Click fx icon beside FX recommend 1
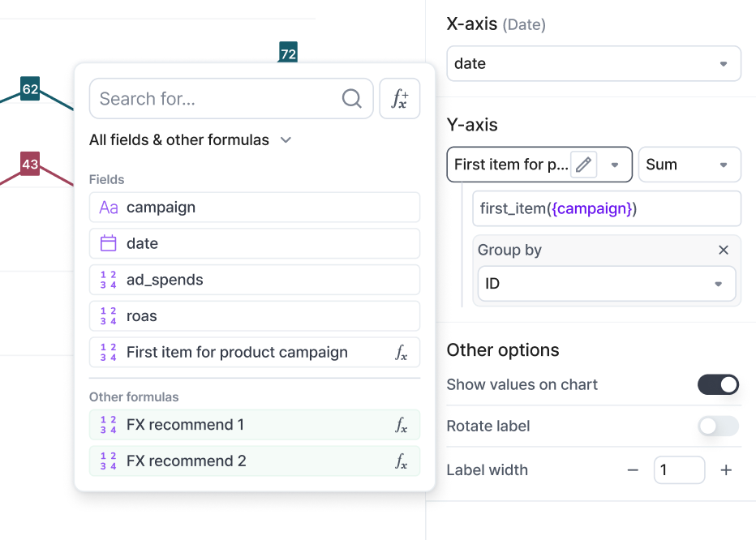This screenshot has width=756, height=540. 402,425
